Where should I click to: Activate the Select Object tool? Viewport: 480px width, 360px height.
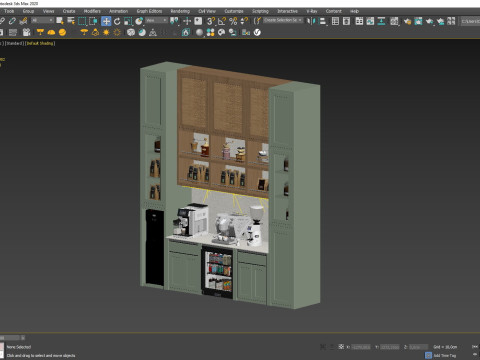[x=60, y=21]
